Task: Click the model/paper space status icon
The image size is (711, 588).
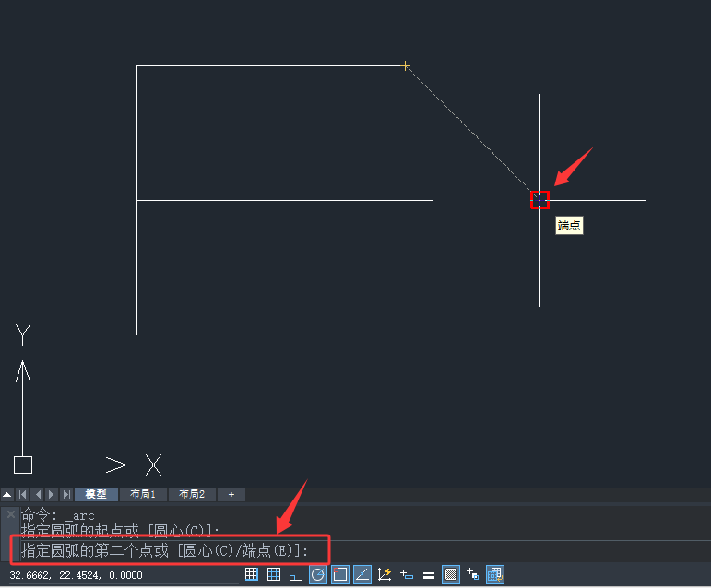Action: [494, 574]
